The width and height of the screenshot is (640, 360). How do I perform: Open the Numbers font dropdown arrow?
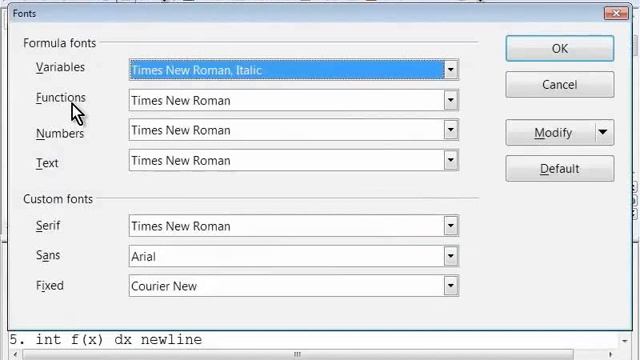451,130
